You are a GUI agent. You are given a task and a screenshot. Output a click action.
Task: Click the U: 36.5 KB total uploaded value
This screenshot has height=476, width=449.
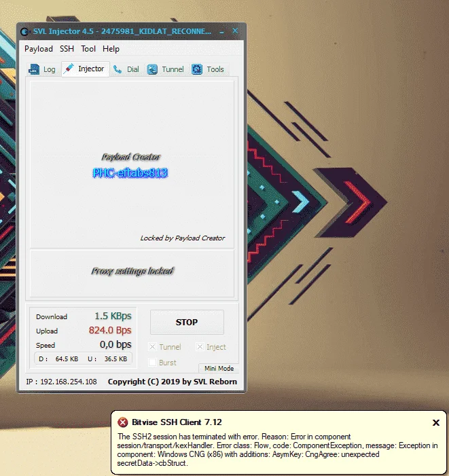[107, 359]
